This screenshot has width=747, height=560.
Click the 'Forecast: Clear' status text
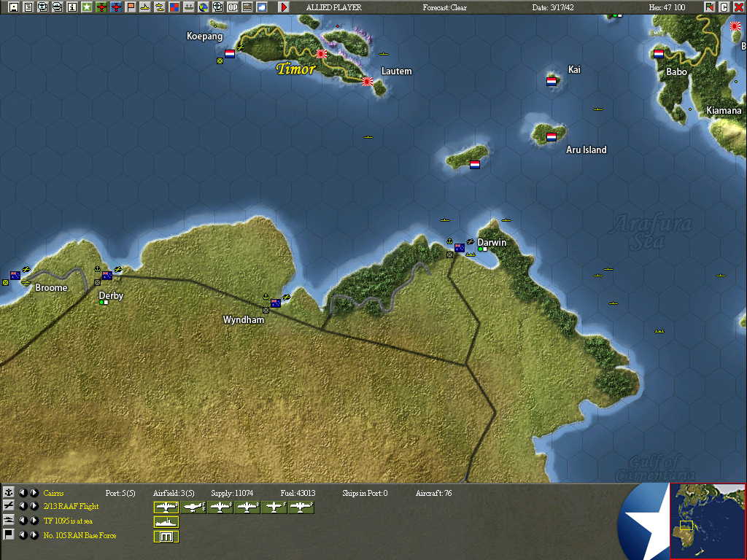(444, 7)
